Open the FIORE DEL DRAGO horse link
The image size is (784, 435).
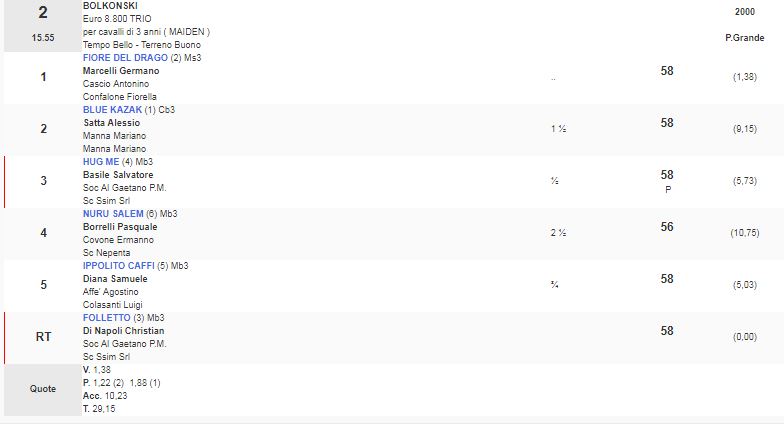click(125, 58)
